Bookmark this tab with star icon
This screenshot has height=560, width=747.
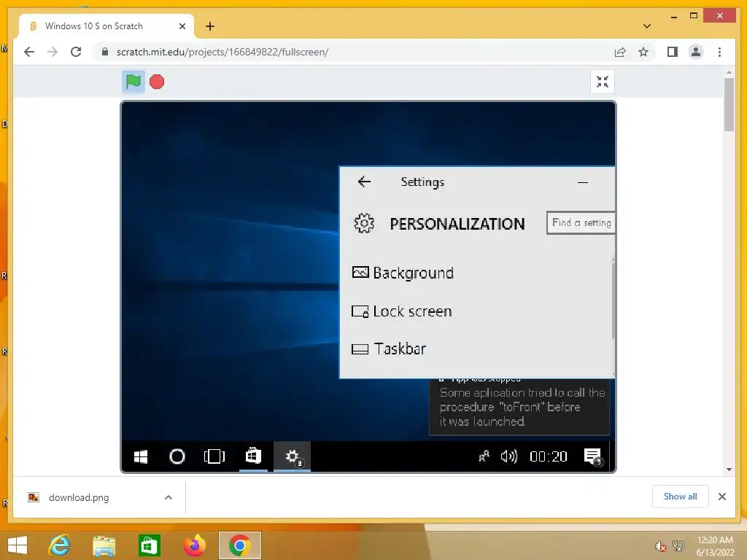[x=643, y=52]
